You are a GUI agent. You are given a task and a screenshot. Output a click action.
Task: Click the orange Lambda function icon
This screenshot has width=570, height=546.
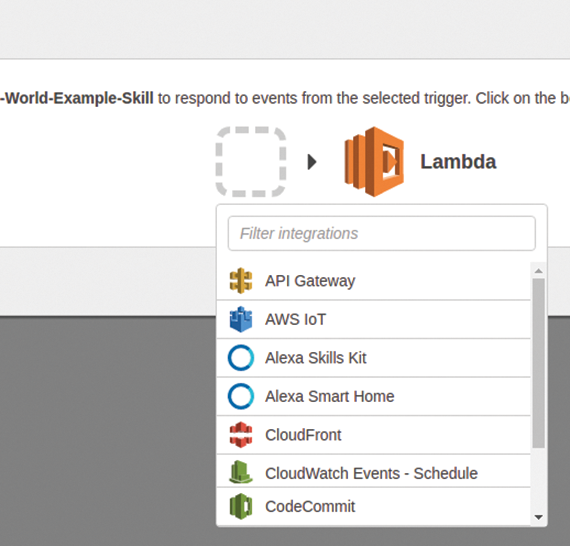tap(374, 162)
